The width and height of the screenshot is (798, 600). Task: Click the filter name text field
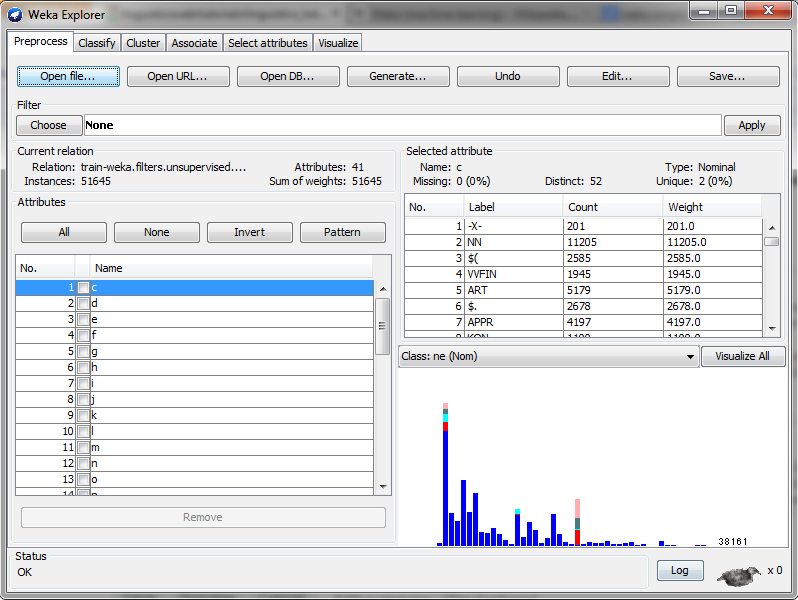pyautogui.click(x=402, y=125)
